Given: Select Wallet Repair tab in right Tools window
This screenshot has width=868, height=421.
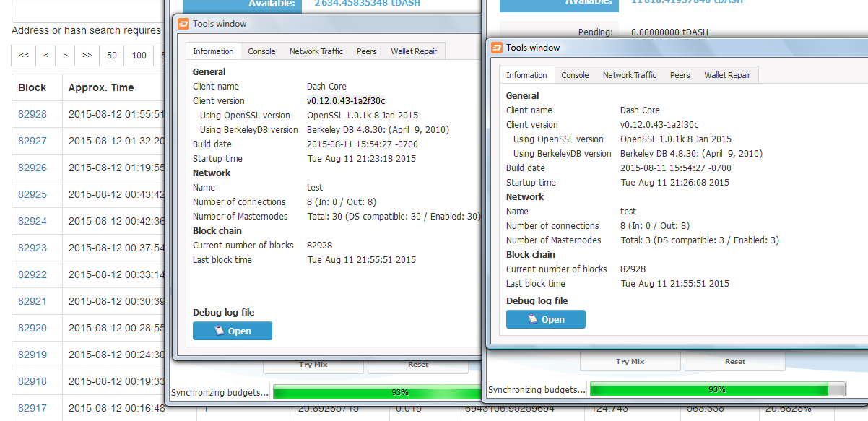Looking at the screenshot, I should point(727,75).
